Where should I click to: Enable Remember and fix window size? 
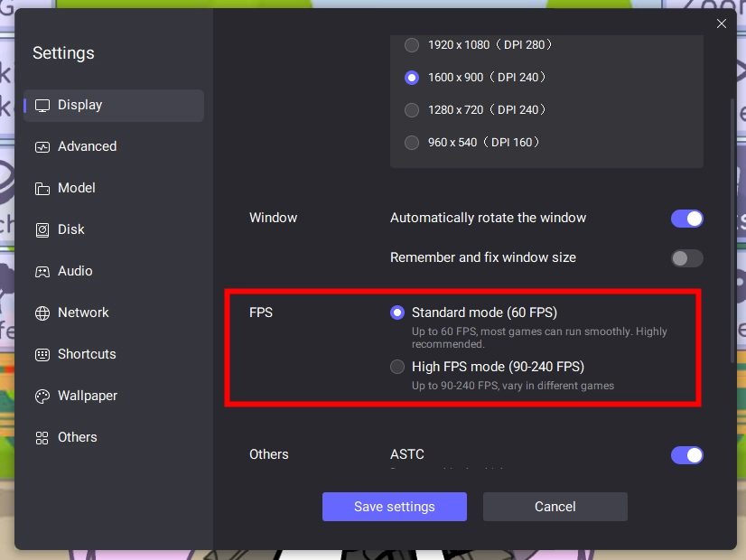coord(686,258)
